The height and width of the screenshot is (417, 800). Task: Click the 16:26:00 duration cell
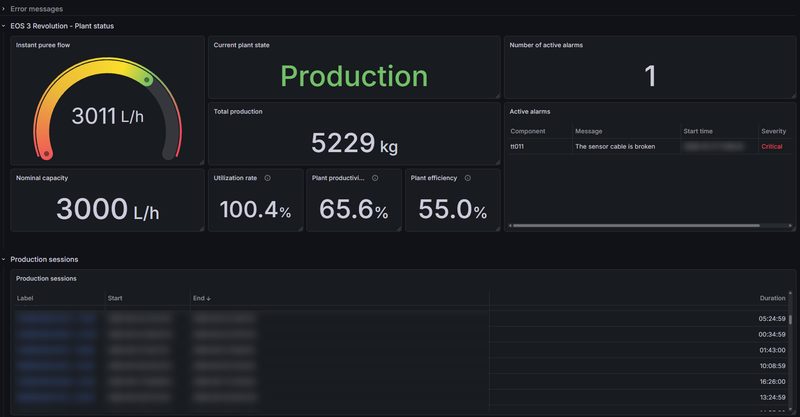(772, 382)
